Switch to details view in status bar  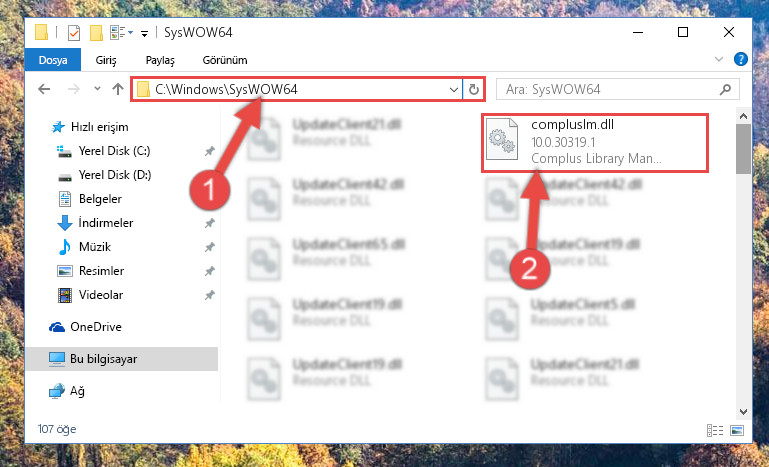[715, 430]
